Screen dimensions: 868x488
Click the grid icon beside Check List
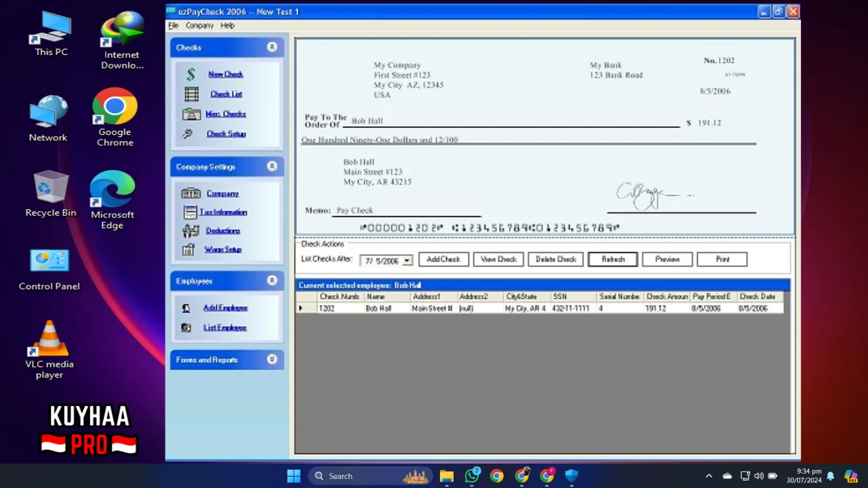point(192,94)
